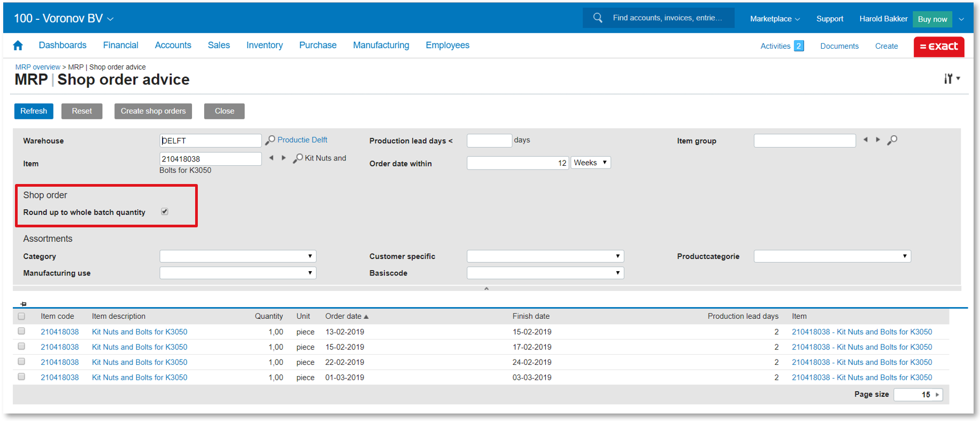The height and width of the screenshot is (421, 980).
Task: Open the Warehouse lookup magnifier icon
Action: pyautogui.click(x=271, y=140)
